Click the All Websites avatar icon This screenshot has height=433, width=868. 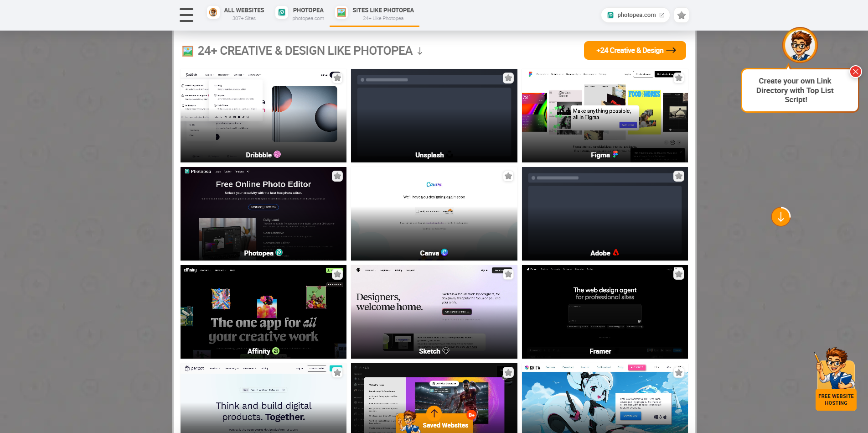[213, 13]
